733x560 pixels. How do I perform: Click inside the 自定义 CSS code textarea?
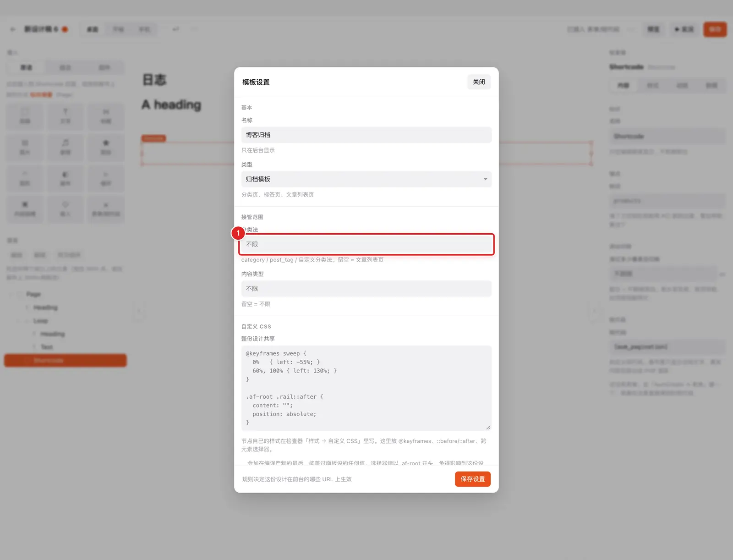tap(366, 388)
